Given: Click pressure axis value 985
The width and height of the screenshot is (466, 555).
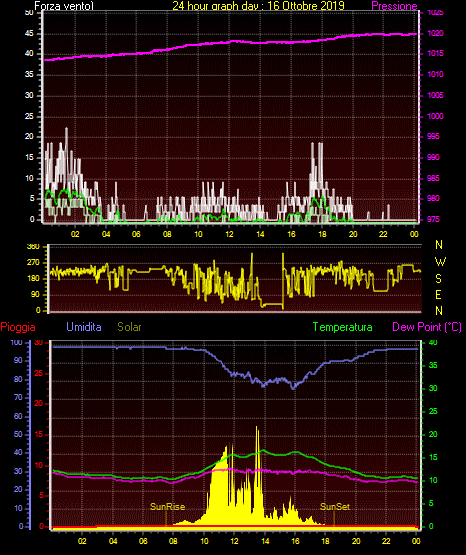Looking at the screenshot, I should click(433, 178).
